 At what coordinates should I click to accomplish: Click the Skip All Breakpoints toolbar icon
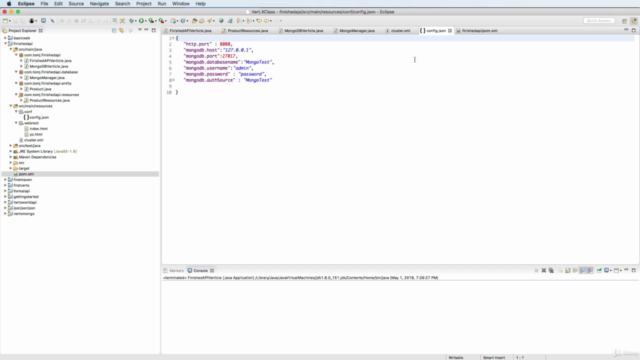pyautogui.click(x=52, y=21)
